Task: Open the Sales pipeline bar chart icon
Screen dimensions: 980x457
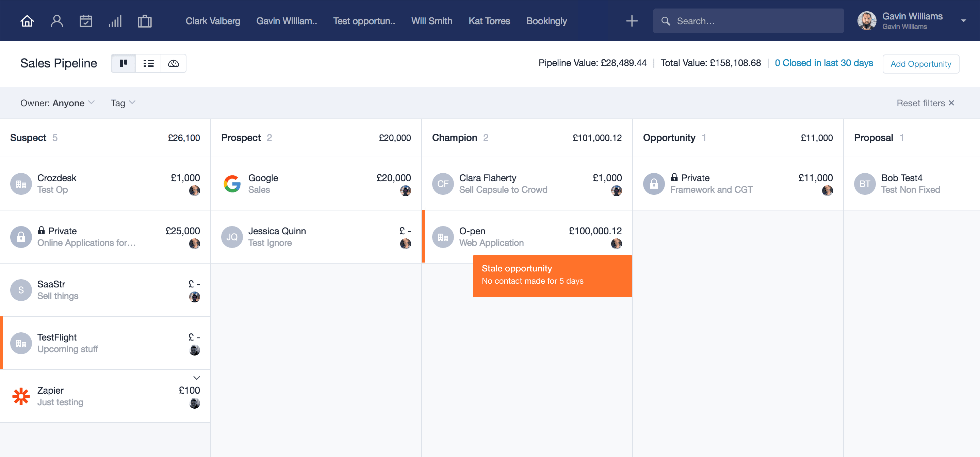Action: click(x=115, y=21)
